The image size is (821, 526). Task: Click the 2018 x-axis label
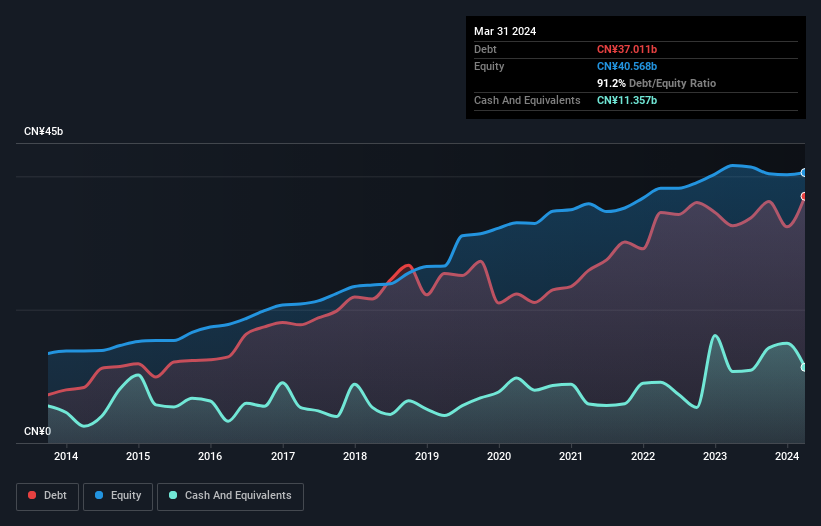[355, 456]
